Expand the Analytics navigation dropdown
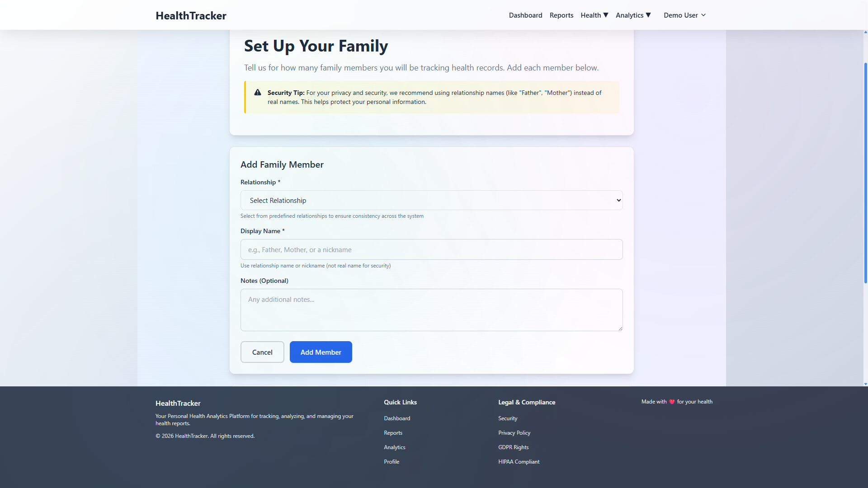Viewport: 868px width, 488px height. click(633, 15)
